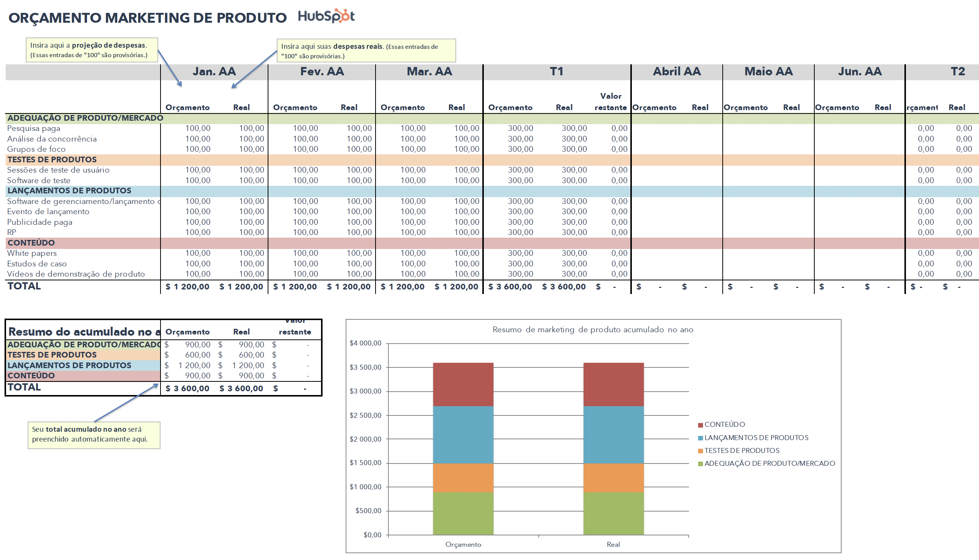
Task: Click the ADEQUAÇÃO DE PRODUTO/MERCADO section row
Action: (85, 118)
